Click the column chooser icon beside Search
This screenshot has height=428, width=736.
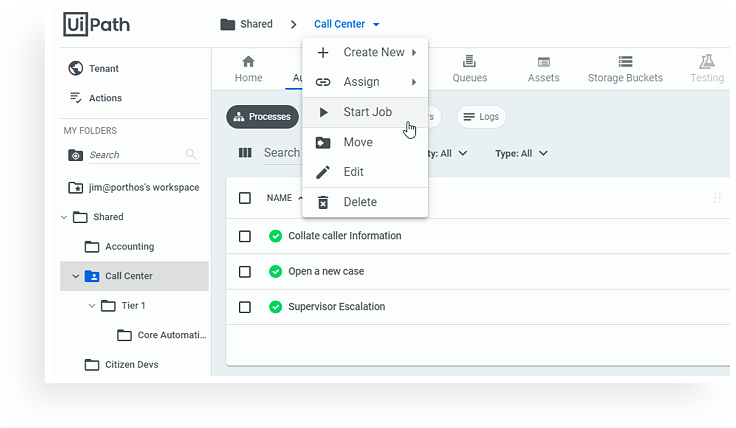coord(245,153)
